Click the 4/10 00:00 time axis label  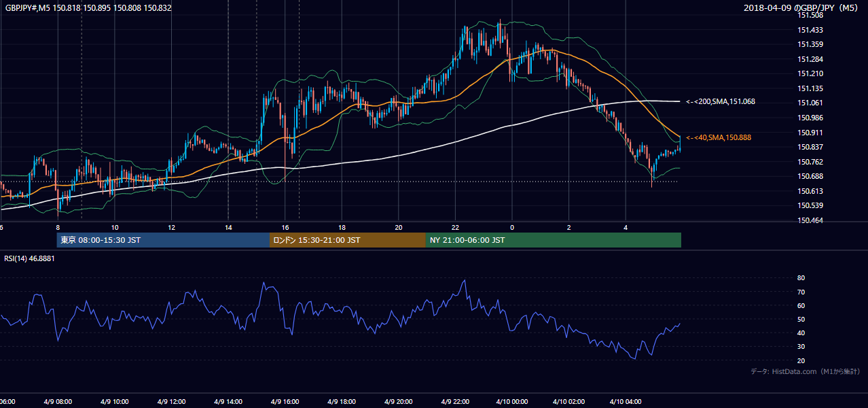[x=512, y=401]
